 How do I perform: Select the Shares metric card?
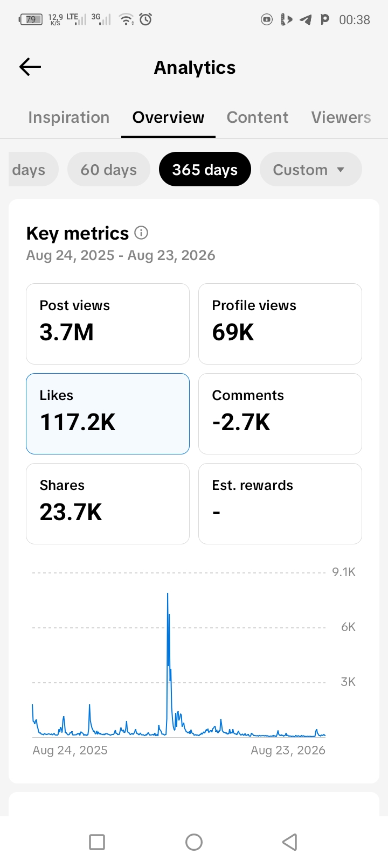108,504
